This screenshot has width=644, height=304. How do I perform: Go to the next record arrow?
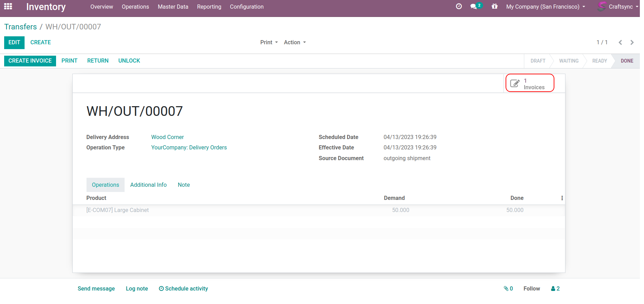632,43
